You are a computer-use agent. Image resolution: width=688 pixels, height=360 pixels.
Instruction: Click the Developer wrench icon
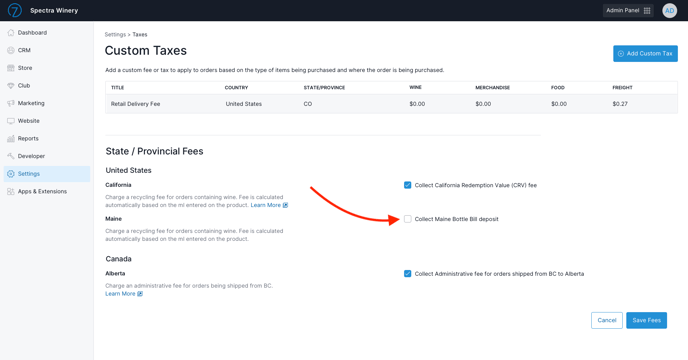[x=11, y=156]
